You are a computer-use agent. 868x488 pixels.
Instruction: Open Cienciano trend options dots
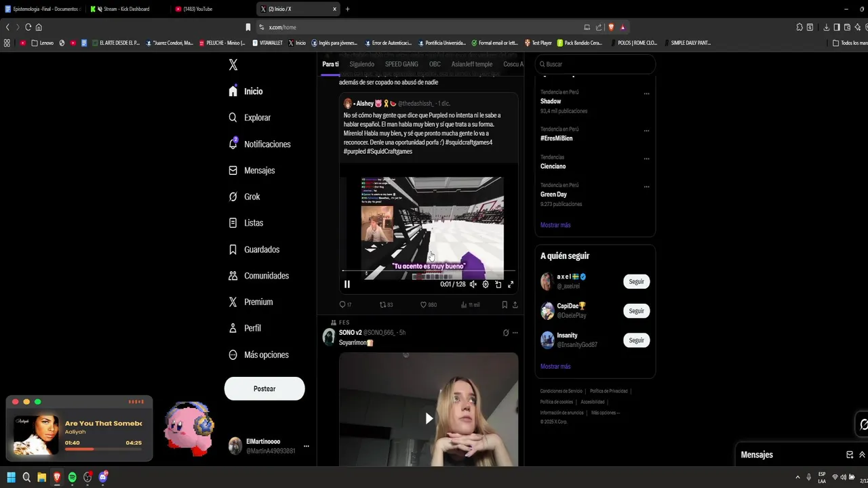click(x=646, y=159)
